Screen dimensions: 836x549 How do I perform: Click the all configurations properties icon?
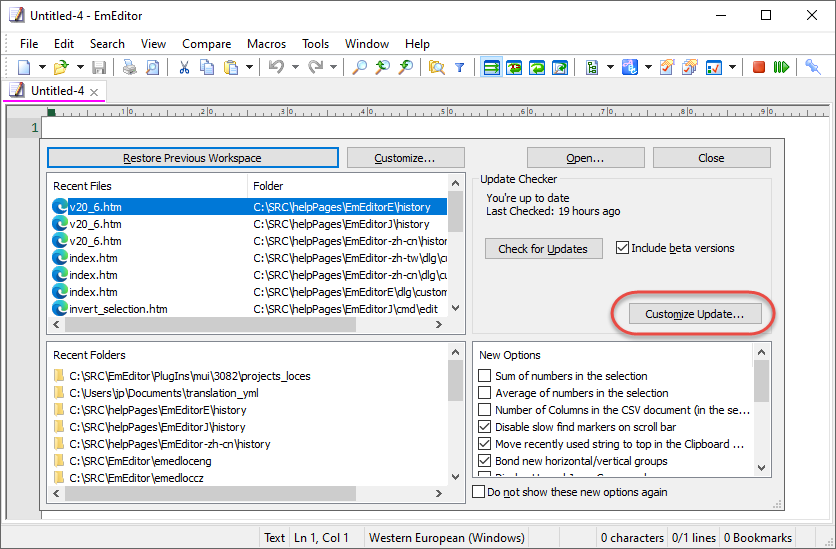(x=690, y=68)
